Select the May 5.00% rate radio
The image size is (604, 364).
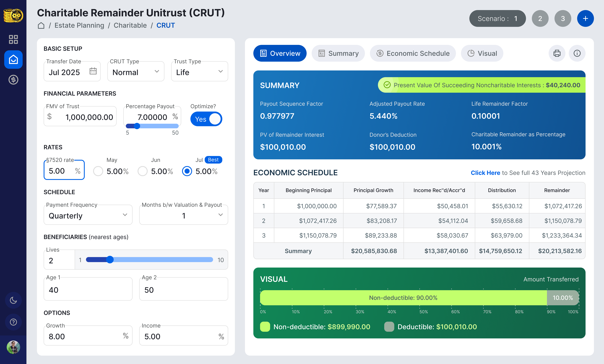pyautogui.click(x=98, y=171)
